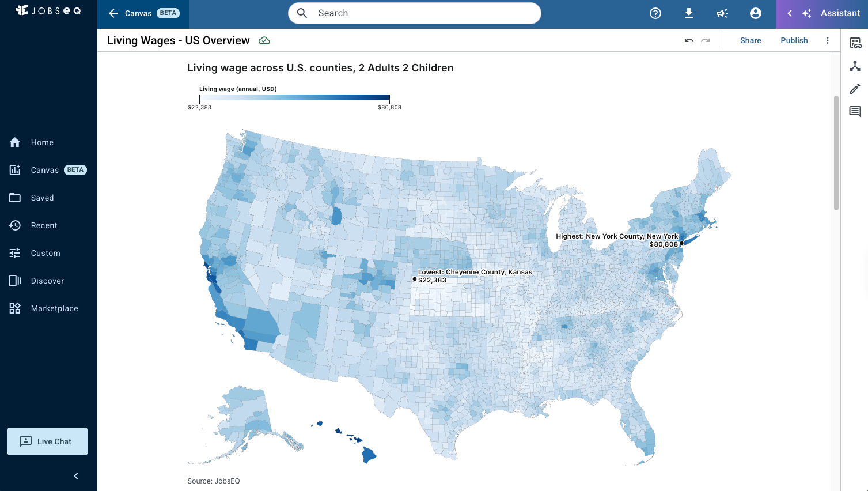Open the top icon in right sidebar
The width and height of the screenshot is (868, 491).
click(x=855, y=43)
